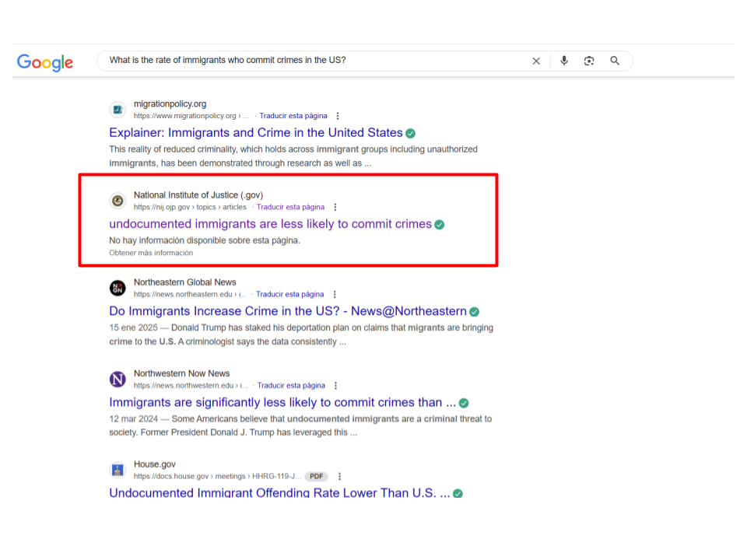Image resolution: width=747 pixels, height=560 pixels.
Task: Click 'Traducir esta página' for migrationpolicy.org
Action: click(293, 116)
